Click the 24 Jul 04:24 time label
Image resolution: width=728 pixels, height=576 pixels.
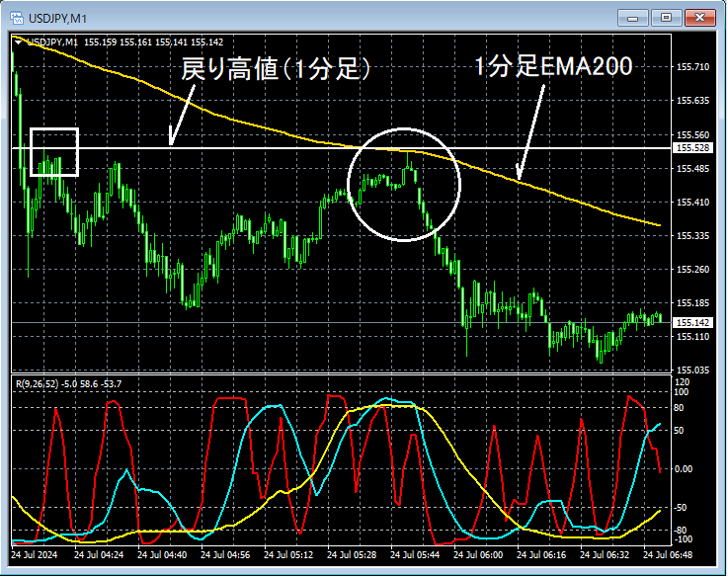click(x=99, y=555)
